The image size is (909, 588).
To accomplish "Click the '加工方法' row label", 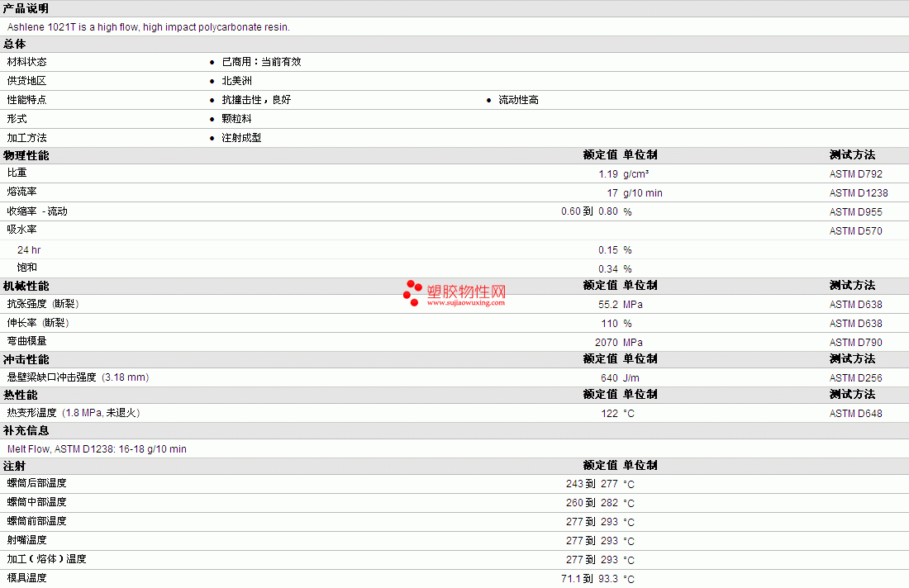I will point(26,138).
